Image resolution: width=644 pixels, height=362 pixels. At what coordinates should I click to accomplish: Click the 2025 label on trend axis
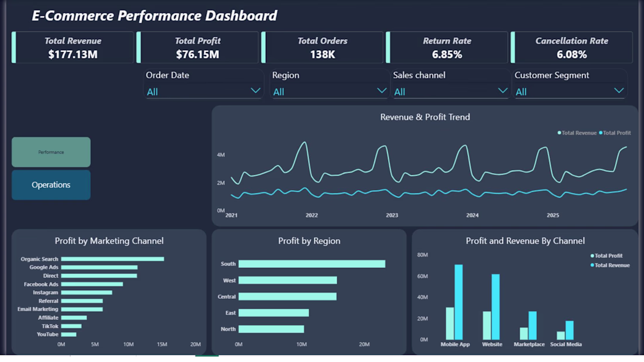[x=553, y=215]
